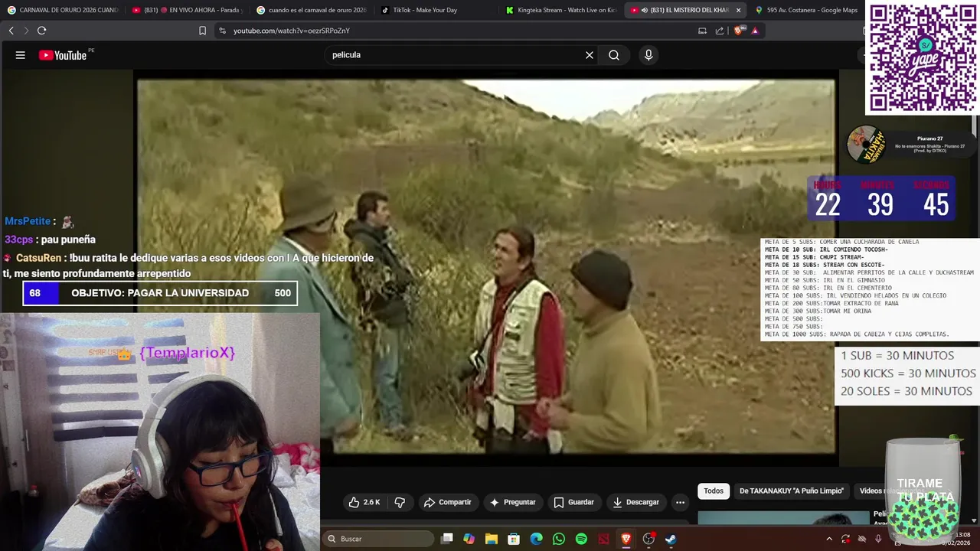The height and width of the screenshot is (551, 980).
Task: Click the Descargar download button
Action: [x=635, y=502]
